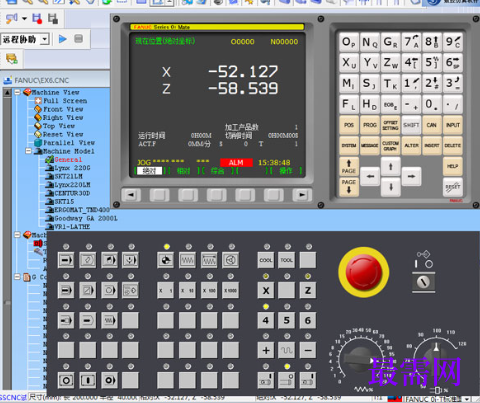The height and width of the screenshot is (403, 480).
Task: Click the ALTER edit key
Action: click(x=411, y=145)
